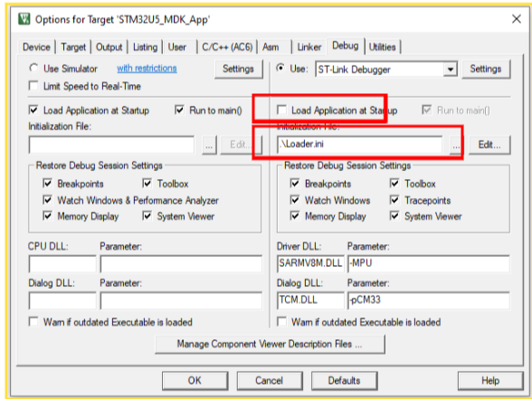532x399 pixels.
Task: Open the ST-Link Debugger dropdown list
Action: (x=451, y=70)
